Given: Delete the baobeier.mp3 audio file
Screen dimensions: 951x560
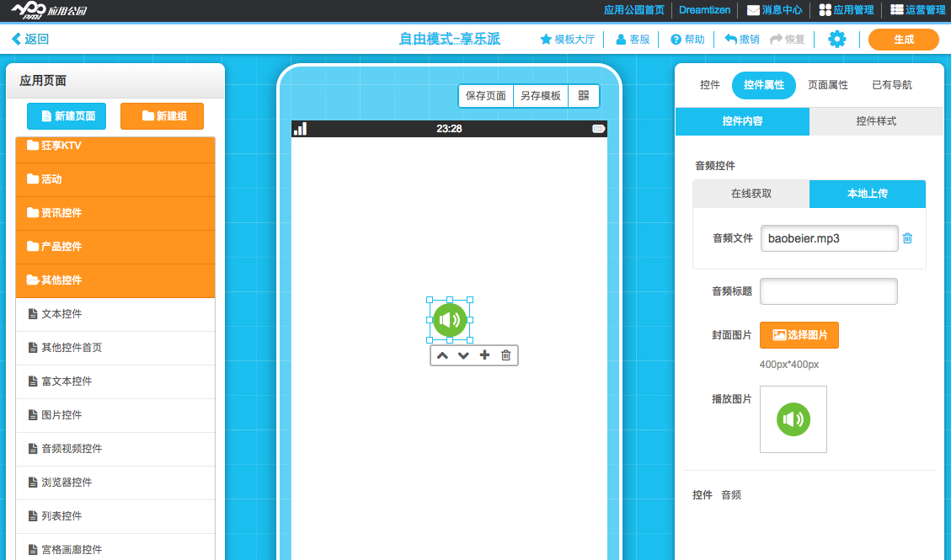Looking at the screenshot, I should pos(907,238).
